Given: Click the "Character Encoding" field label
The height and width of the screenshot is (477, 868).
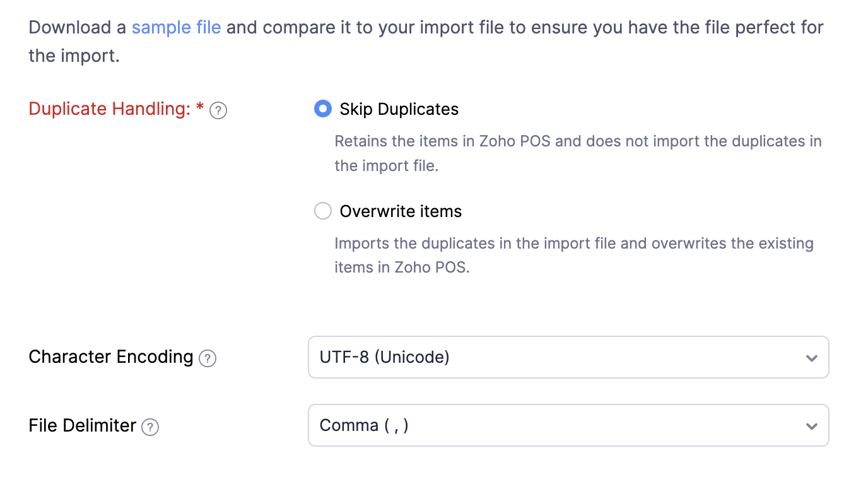Looking at the screenshot, I should pyautogui.click(x=111, y=356).
